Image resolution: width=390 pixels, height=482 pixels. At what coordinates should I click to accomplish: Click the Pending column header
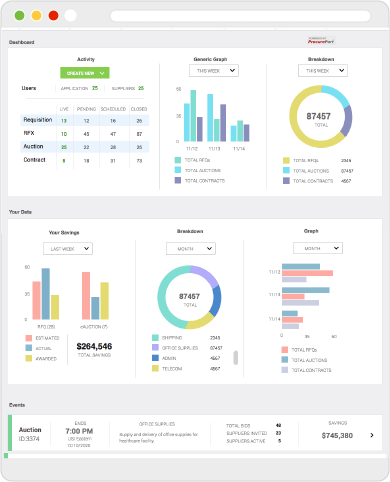pos(86,109)
